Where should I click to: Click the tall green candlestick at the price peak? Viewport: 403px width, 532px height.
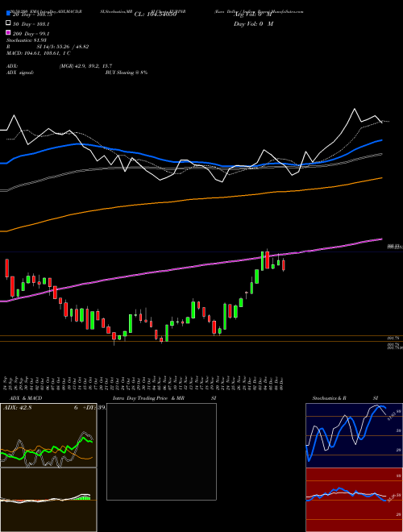tap(262, 261)
